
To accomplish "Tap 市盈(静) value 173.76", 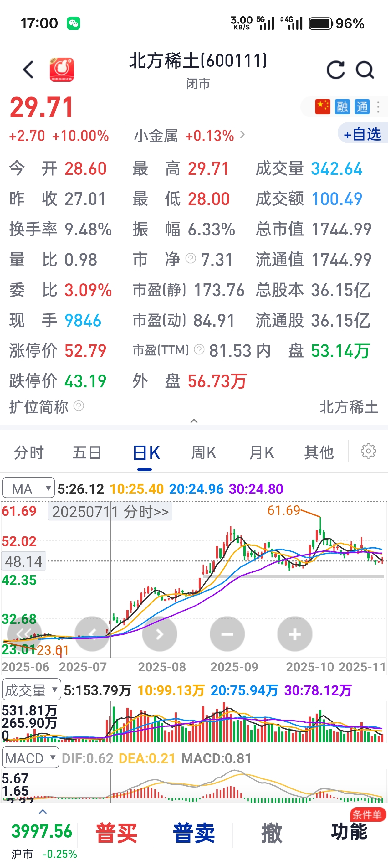I will (x=219, y=290).
